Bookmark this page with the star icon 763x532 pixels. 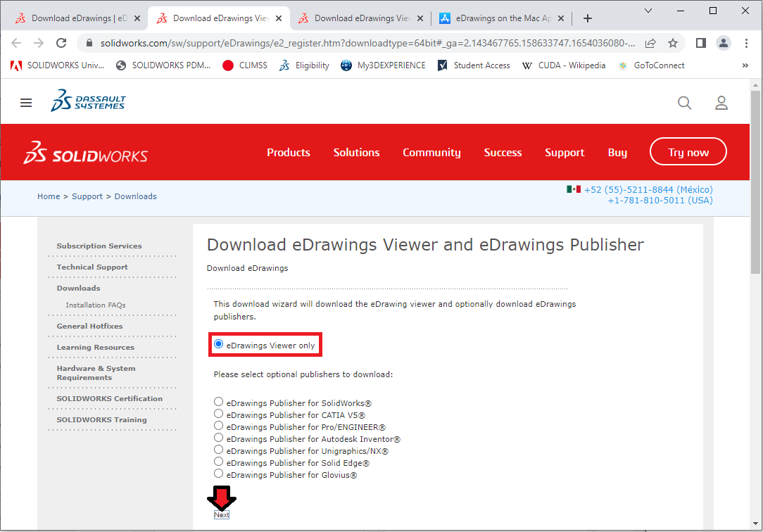pos(673,44)
